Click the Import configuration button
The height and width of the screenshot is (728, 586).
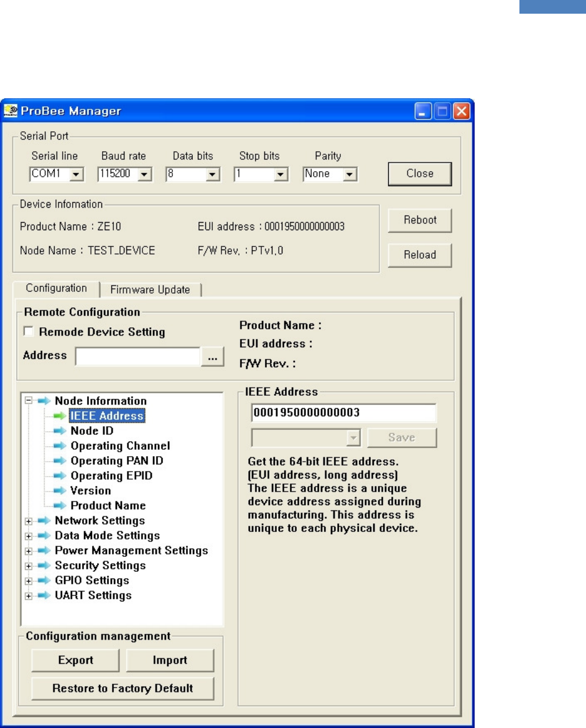click(170, 660)
